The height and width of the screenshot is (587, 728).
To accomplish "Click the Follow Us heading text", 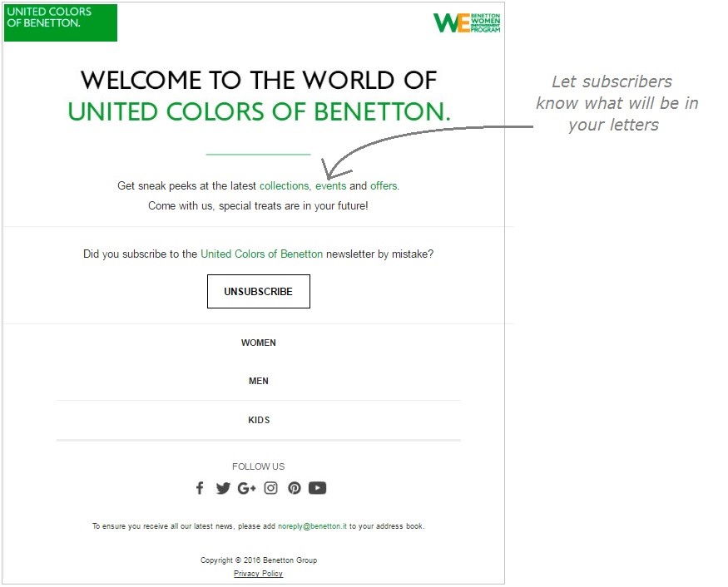I will [x=258, y=466].
